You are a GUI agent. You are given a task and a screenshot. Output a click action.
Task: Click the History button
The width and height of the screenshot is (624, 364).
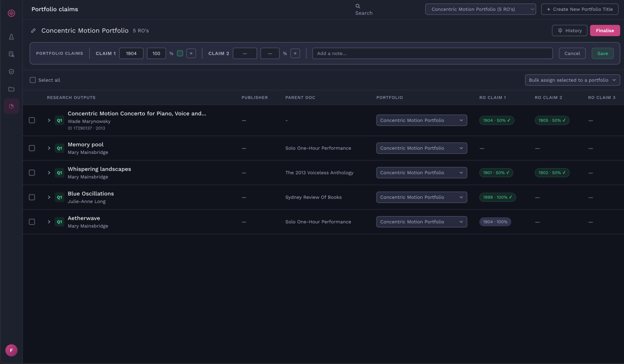click(x=569, y=31)
